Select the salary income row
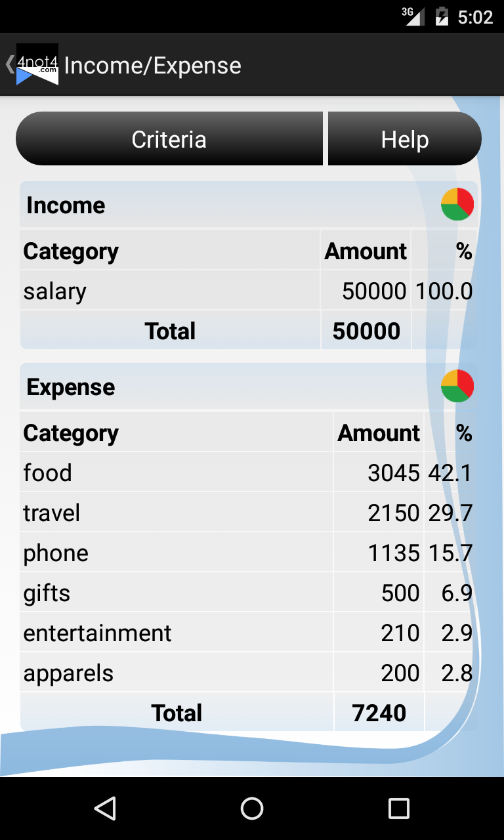 click(x=248, y=291)
